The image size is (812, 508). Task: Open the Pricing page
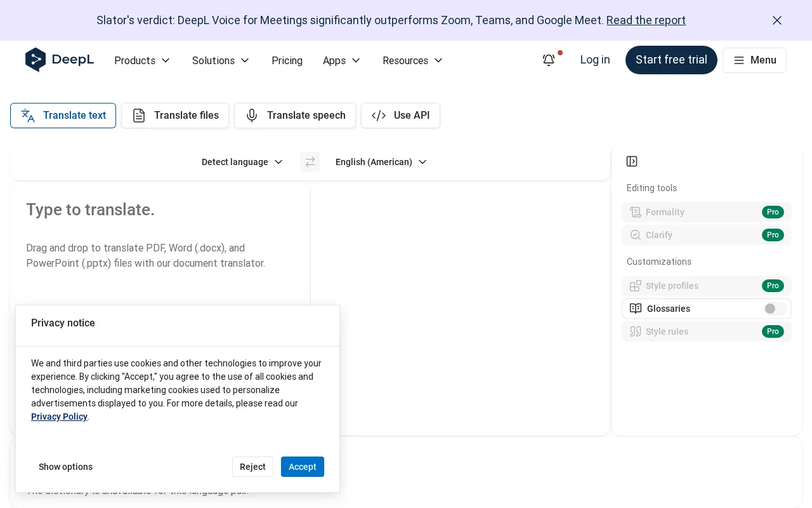[287, 60]
